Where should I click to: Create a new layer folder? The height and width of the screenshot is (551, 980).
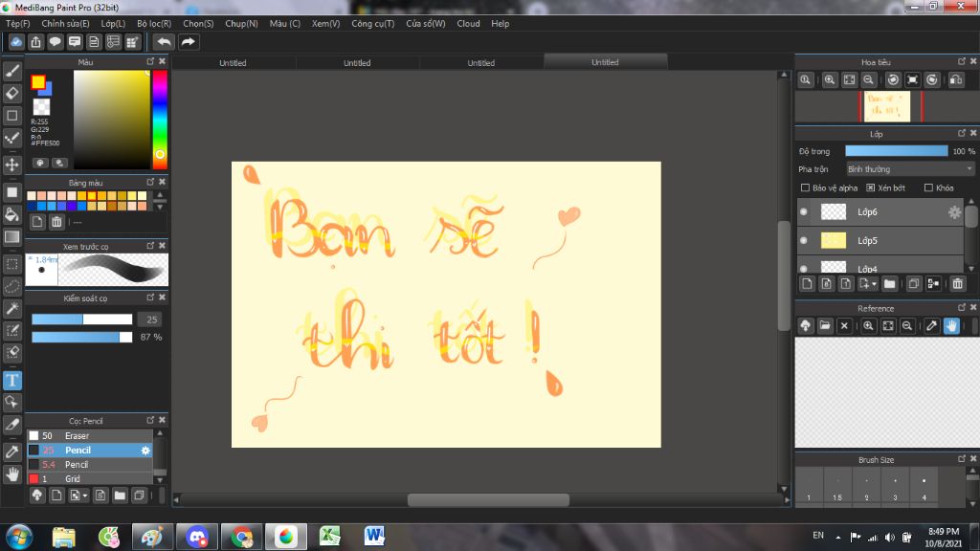click(889, 283)
